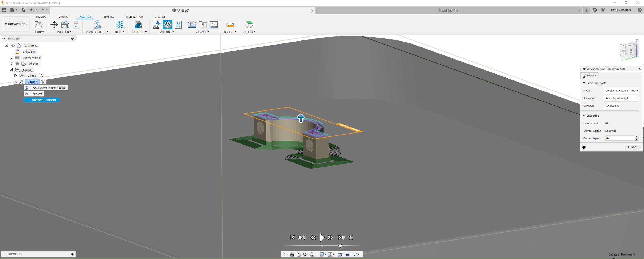Open the Simulate Additive Toolpath icon
Viewport: 644px width, 259px height.
pos(167,25)
